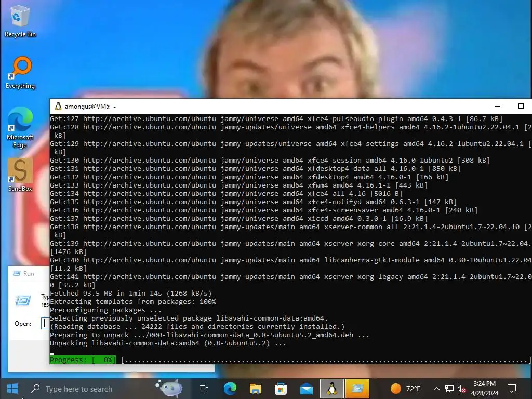
Task: Open the Windows Start menu
Action: pyautogui.click(x=12, y=389)
